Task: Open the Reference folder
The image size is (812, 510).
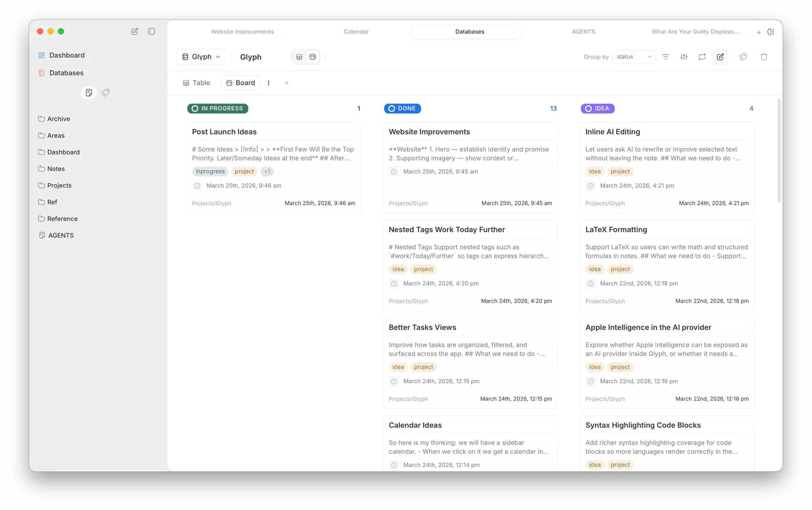Action: coord(58,219)
